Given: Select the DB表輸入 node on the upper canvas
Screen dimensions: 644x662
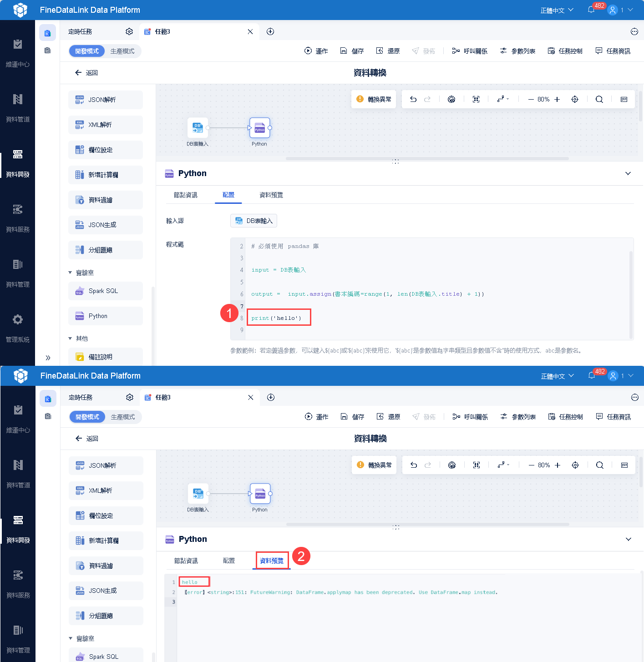Looking at the screenshot, I should (198, 128).
